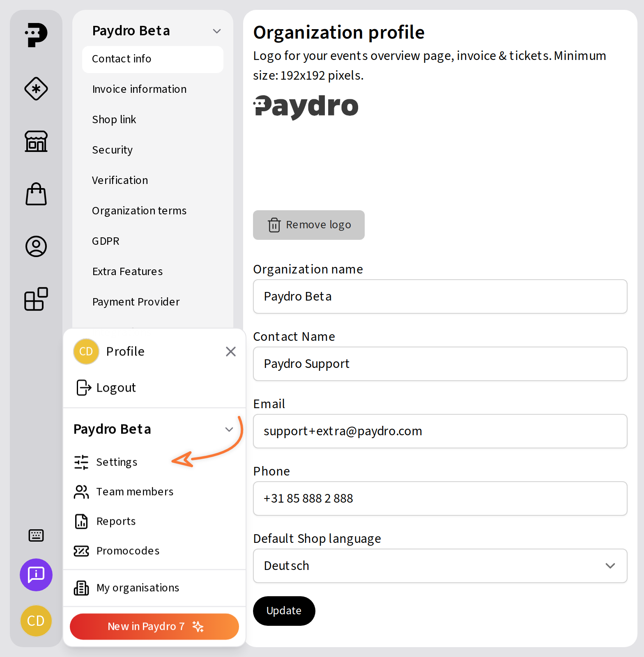Click the keyboard shortcuts icon
The width and height of the screenshot is (644, 657).
tap(36, 535)
